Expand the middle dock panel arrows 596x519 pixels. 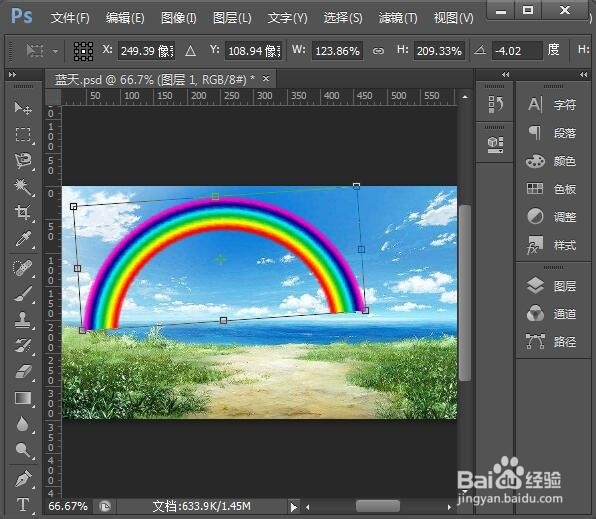[x=505, y=75]
